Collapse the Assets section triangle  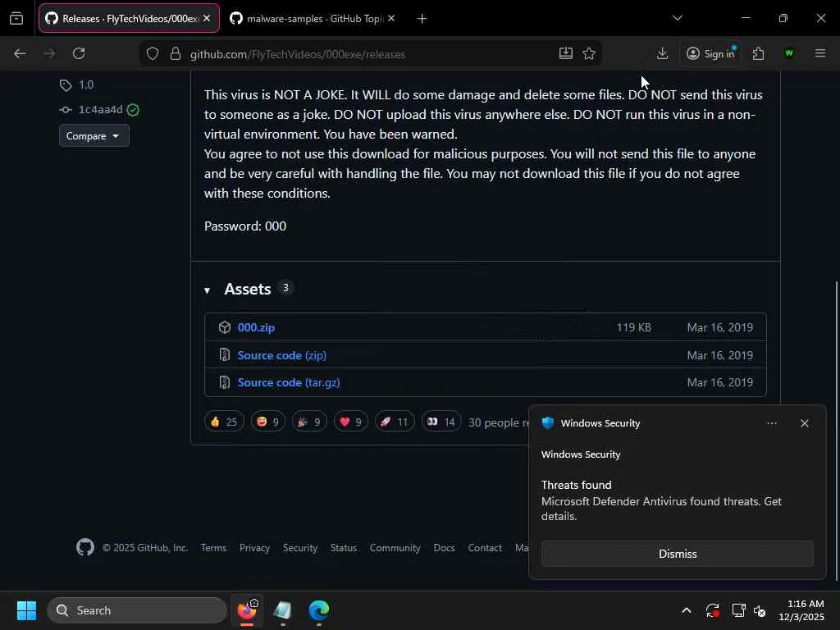click(208, 290)
